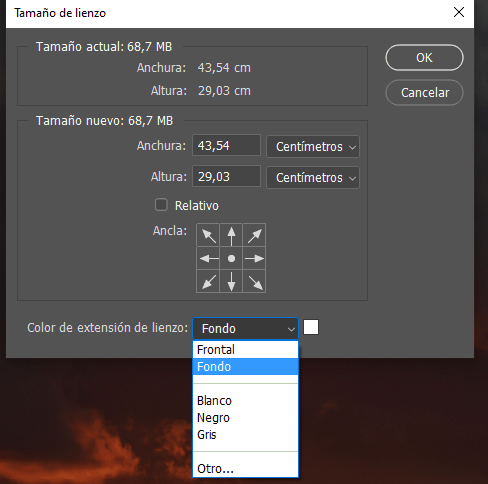This screenshot has width=488, height=484.
Task: Set anchor to top-right arrow
Action: pyautogui.click(x=254, y=235)
